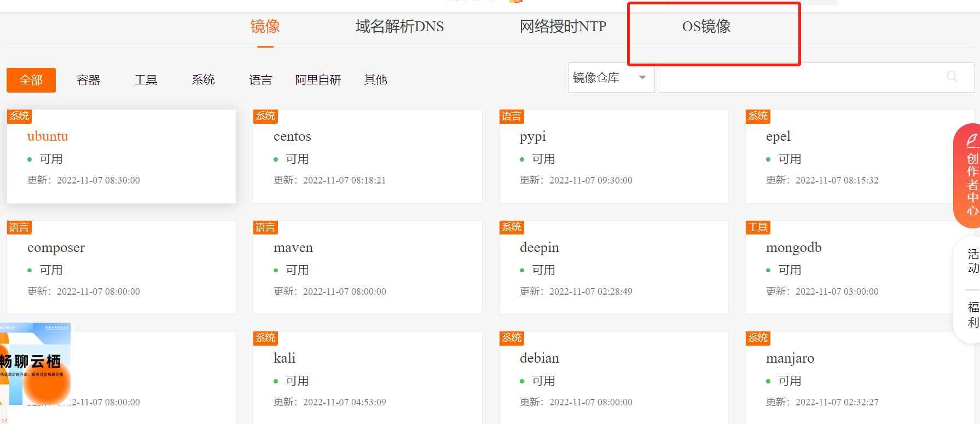Filter mirrors by 系统 category
This screenshot has height=424, width=980.
(203, 80)
